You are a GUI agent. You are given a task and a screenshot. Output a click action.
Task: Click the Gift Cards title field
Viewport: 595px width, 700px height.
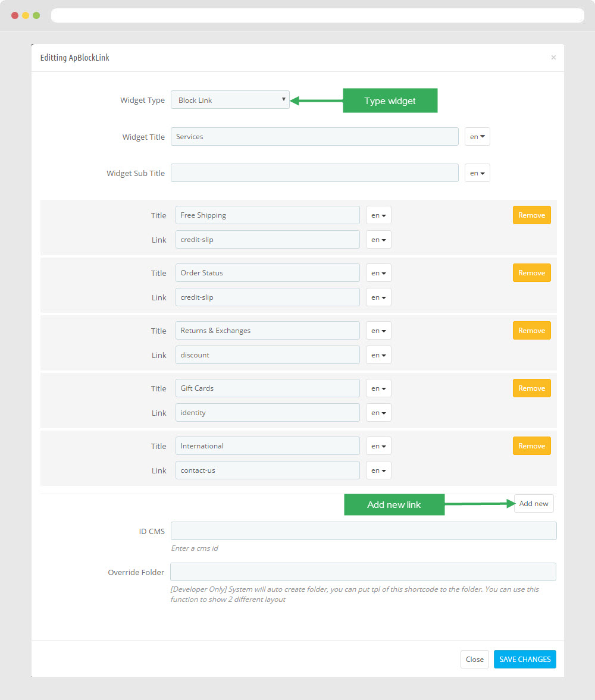(x=268, y=388)
